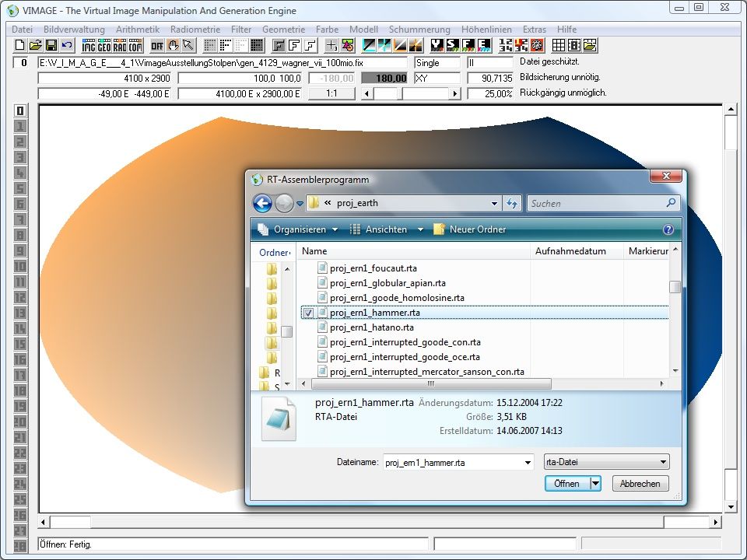747x560 pixels.
Task: Click the undo arrow toolbar icon
Action: pyautogui.click(x=67, y=44)
